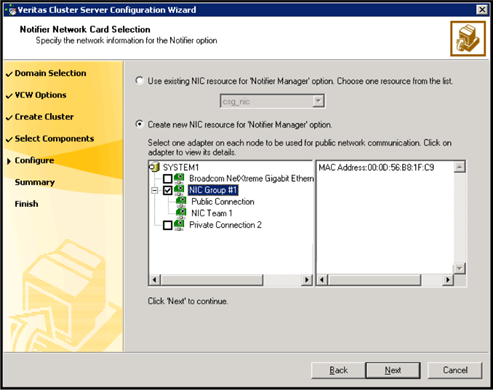Click down arrow of details pane vertical scrollbar

point(459,268)
